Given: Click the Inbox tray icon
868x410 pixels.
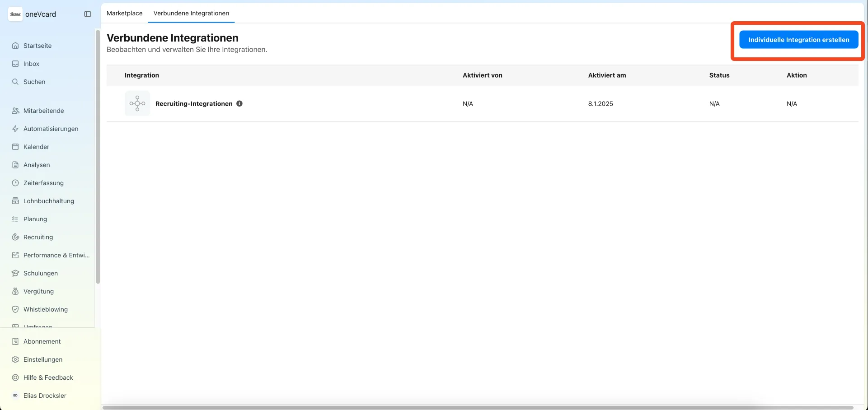Looking at the screenshot, I should point(15,64).
